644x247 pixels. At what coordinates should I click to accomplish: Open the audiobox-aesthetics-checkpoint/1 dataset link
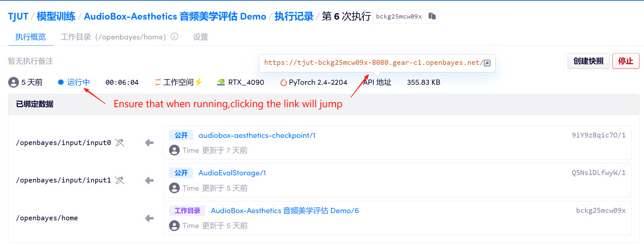(x=257, y=135)
